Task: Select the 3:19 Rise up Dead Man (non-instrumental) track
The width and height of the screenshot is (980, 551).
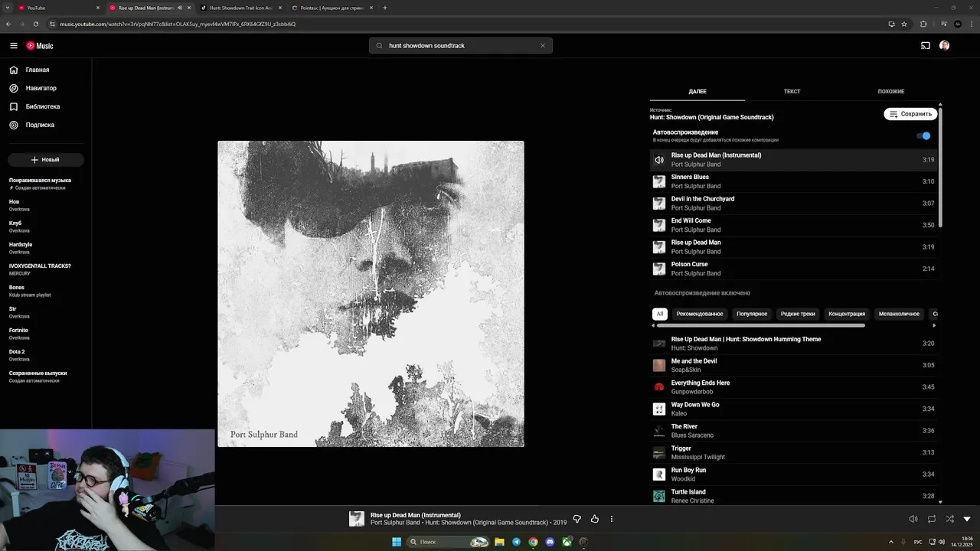Action: [794, 247]
